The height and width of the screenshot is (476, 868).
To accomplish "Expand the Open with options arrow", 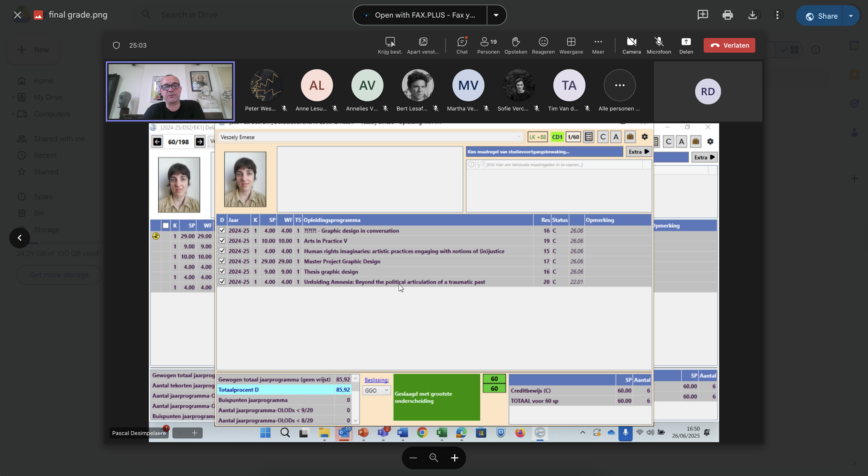I will coord(496,15).
